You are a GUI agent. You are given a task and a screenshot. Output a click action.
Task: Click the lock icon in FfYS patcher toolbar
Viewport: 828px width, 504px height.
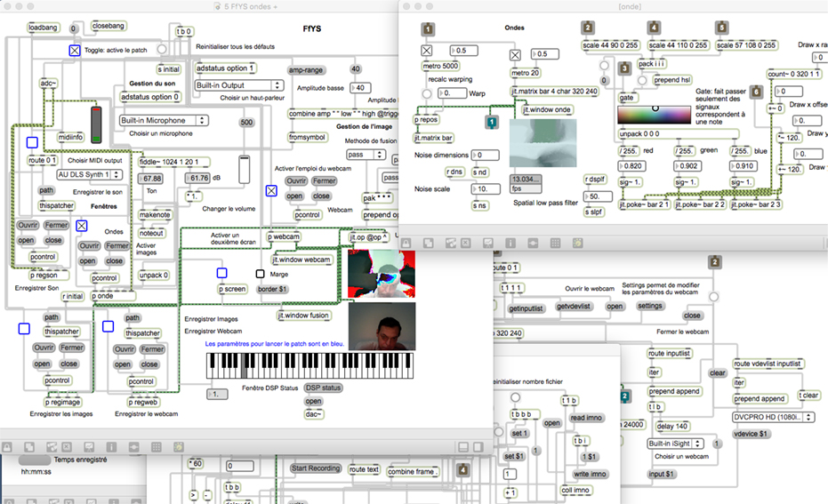click(x=9, y=445)
